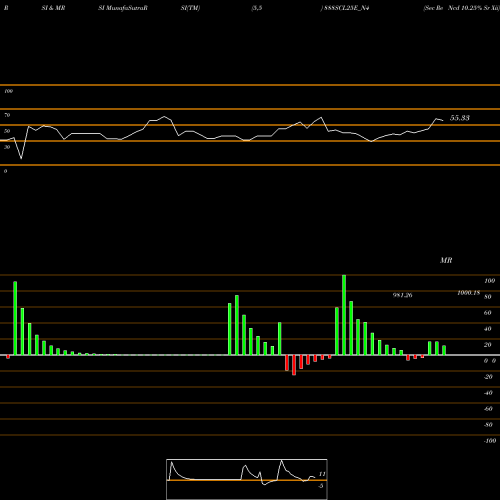Viewport: 500px width, 500px height.
Task: Click the 40 label on MR axis
Action: tap(488, 329)
